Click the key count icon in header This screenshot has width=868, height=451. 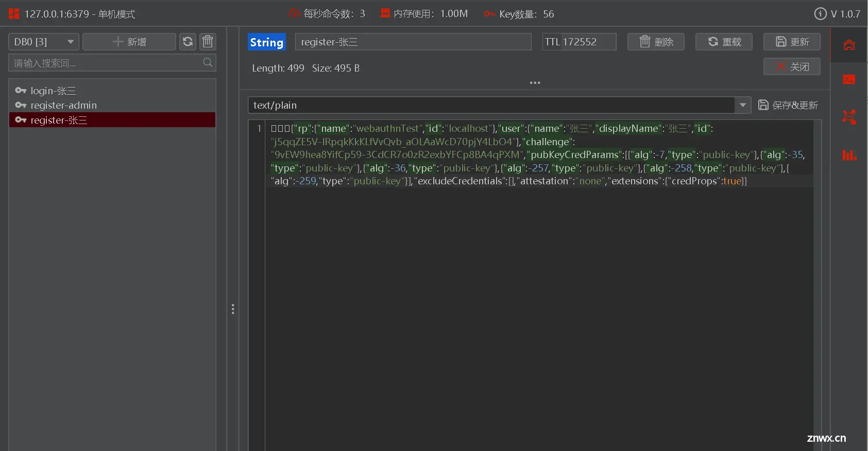[x=489, y=14]
